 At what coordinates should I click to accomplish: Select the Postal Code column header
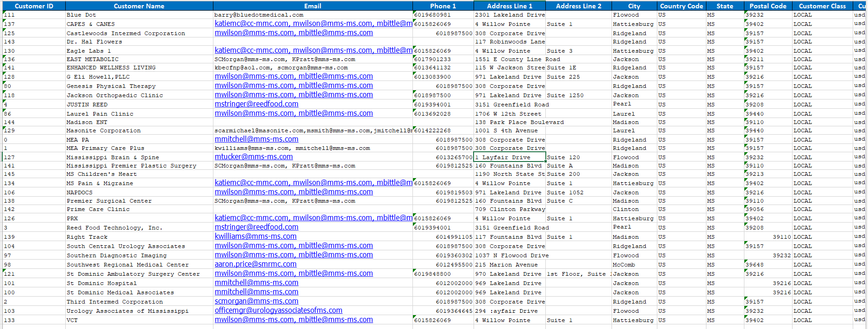tap(768, 6)
